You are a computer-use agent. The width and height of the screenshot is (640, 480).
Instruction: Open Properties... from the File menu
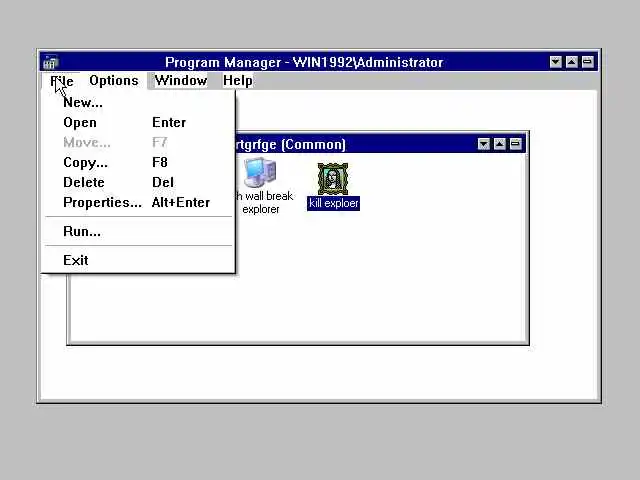coord(138,202)
